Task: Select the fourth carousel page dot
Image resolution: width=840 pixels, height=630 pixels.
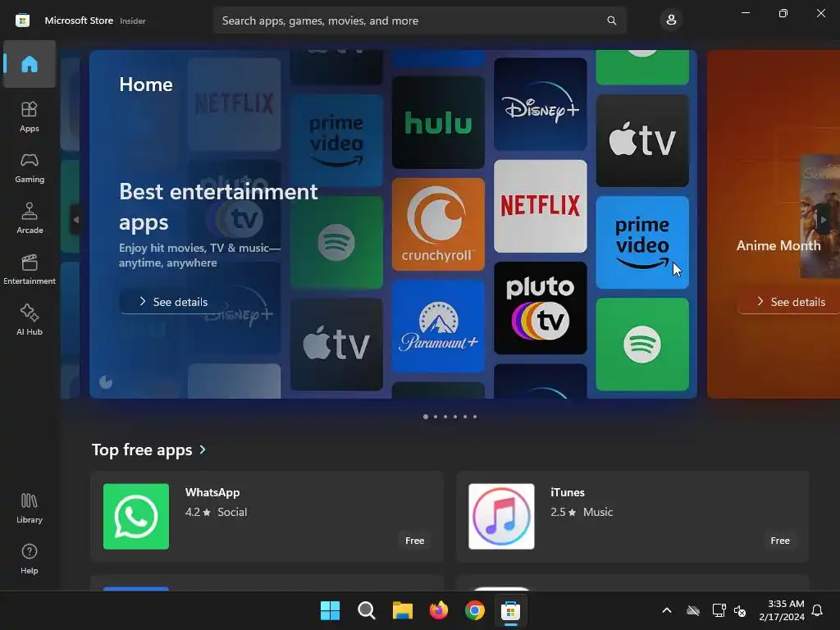Action: (455, 416)
